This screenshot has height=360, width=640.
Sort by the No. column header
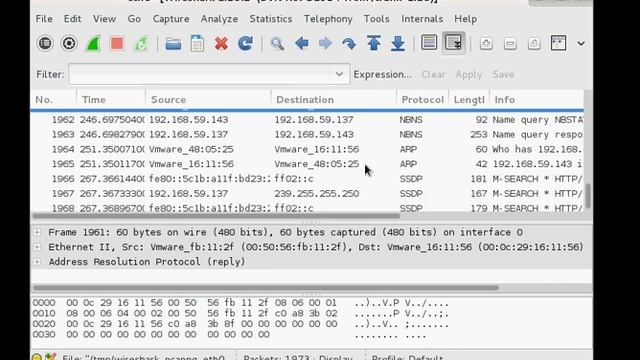pos(53,100)
